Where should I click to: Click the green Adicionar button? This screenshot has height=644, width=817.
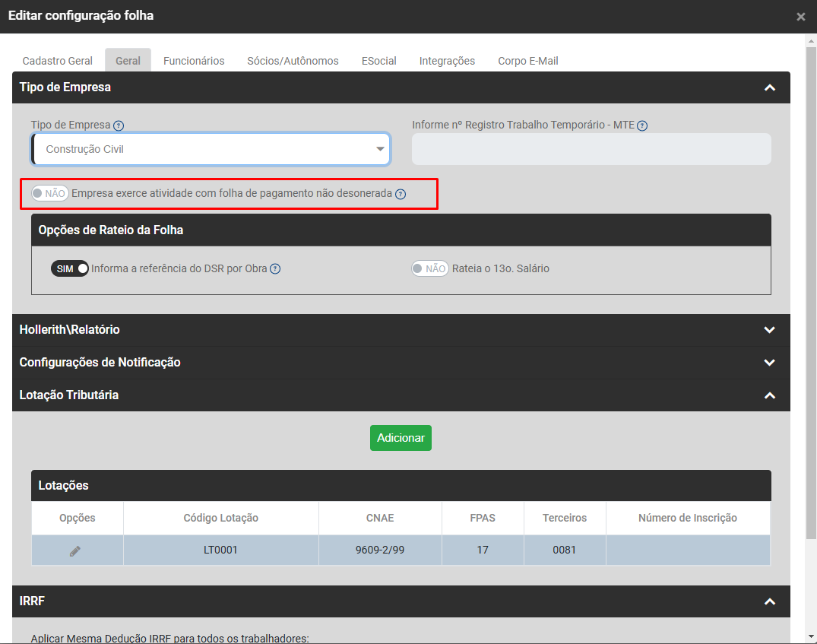401,438
